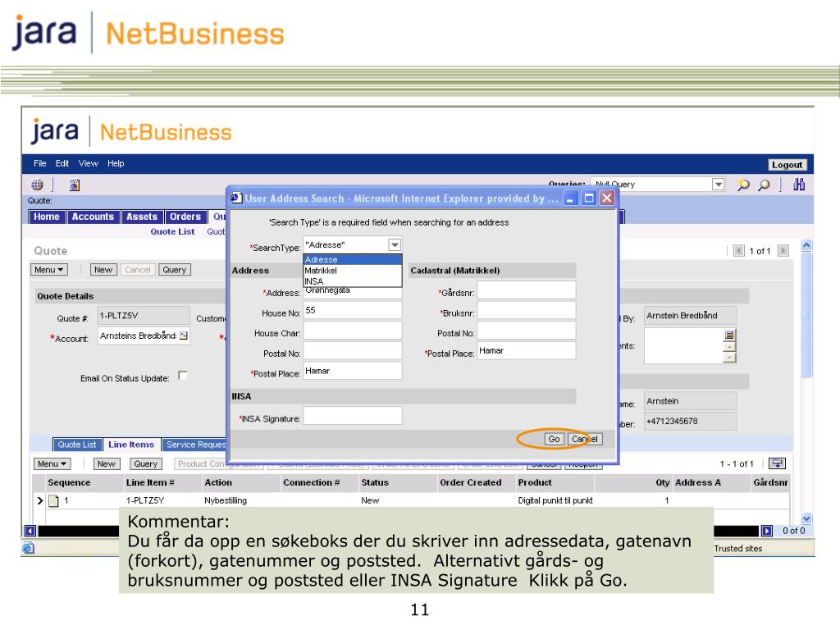Select the Digital punkt til punkt cell

(555, 500)
